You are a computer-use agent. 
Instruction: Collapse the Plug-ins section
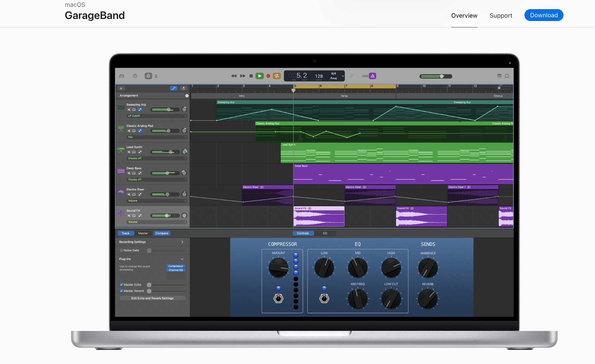182,259
